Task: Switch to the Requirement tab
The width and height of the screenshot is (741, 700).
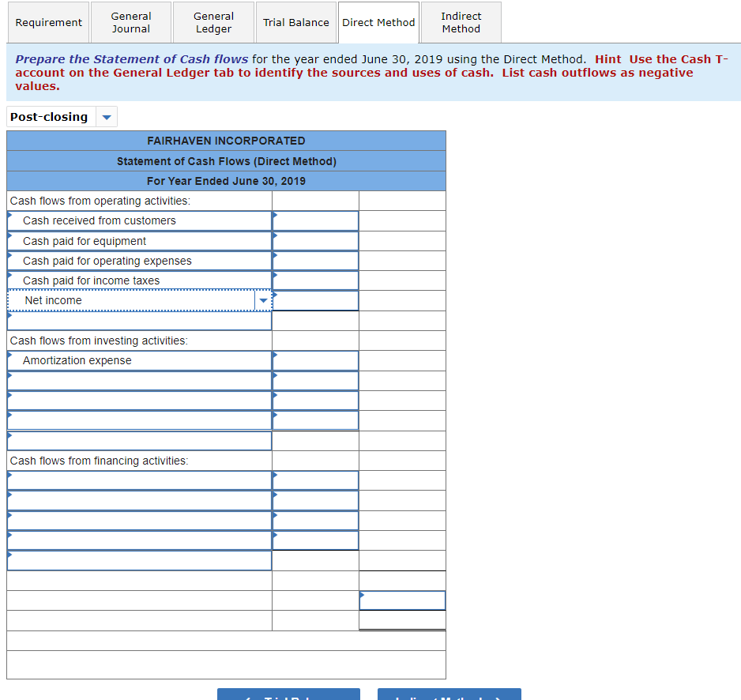Action: pos(47,22)
